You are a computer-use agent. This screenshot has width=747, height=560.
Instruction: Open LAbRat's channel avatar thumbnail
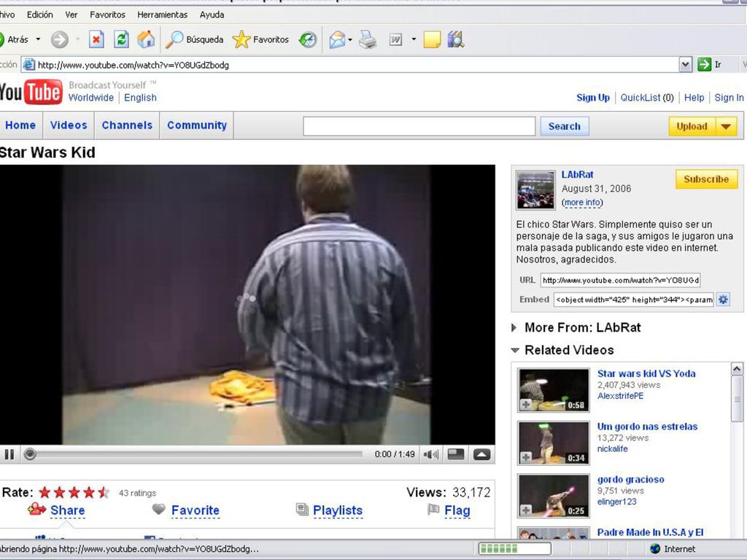(x=535, y=190)
